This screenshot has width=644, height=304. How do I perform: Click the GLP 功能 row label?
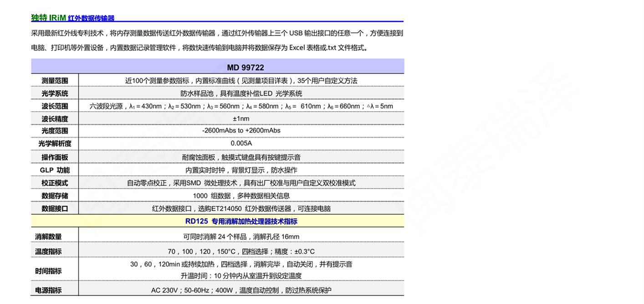pos(54,169)
